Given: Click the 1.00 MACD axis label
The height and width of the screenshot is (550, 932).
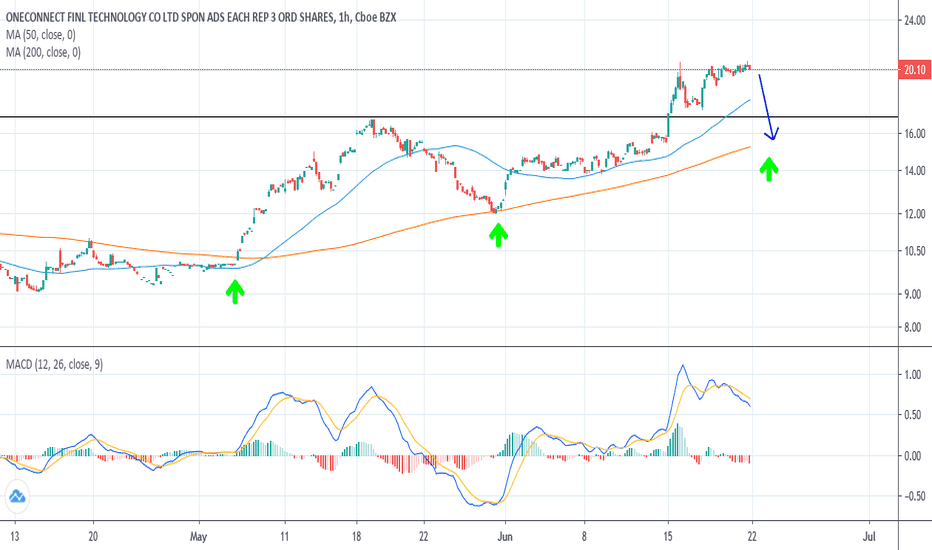Looking at the screenshot, I should [912, 375].
